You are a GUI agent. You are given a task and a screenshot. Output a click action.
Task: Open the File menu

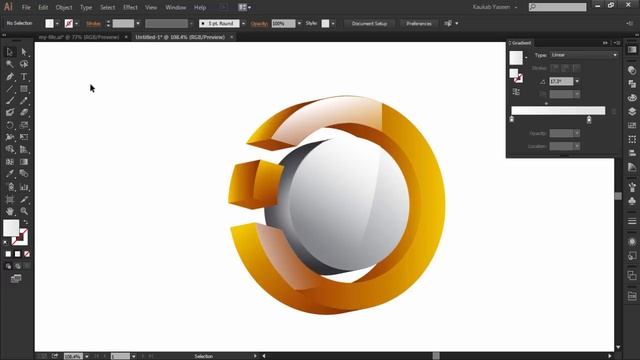coord(26,7)
